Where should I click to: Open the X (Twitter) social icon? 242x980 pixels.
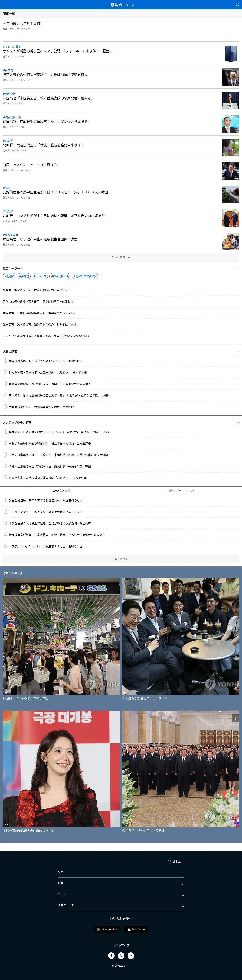121,955
